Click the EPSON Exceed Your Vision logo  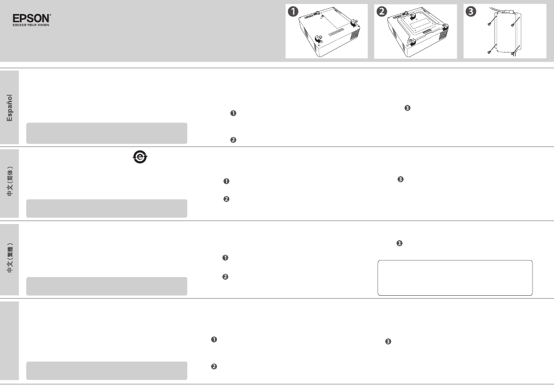click(x=32, y=20)
